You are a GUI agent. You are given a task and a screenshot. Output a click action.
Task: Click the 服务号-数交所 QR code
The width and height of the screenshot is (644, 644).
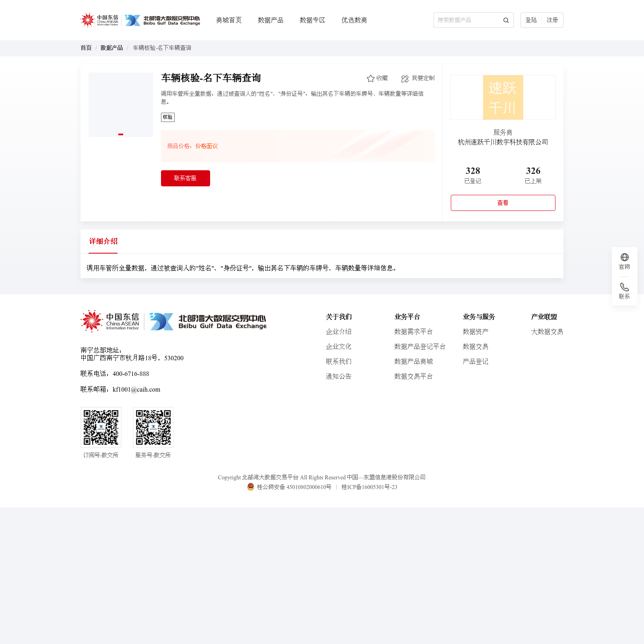[x=153, y=427]
